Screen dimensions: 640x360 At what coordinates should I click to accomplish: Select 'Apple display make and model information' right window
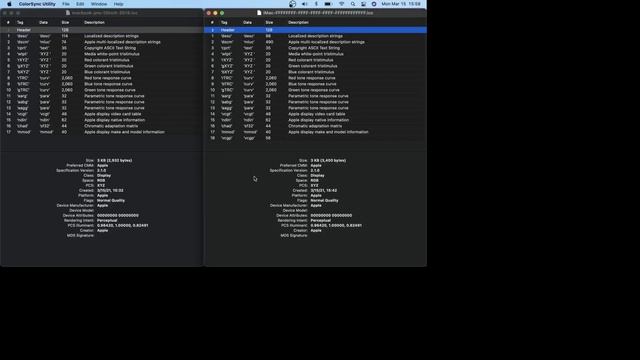(x=315, y=132)
